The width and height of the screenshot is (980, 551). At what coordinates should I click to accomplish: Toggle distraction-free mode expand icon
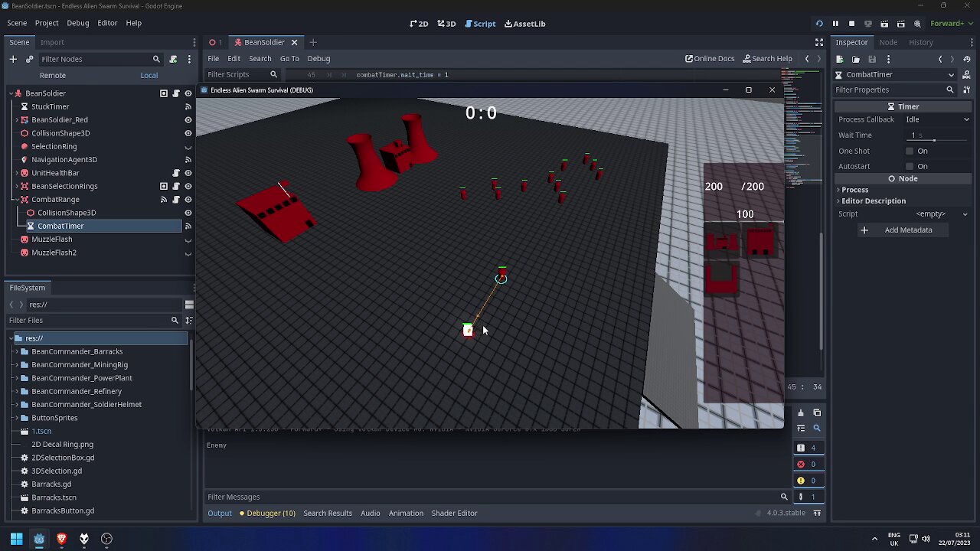(819, 42)
